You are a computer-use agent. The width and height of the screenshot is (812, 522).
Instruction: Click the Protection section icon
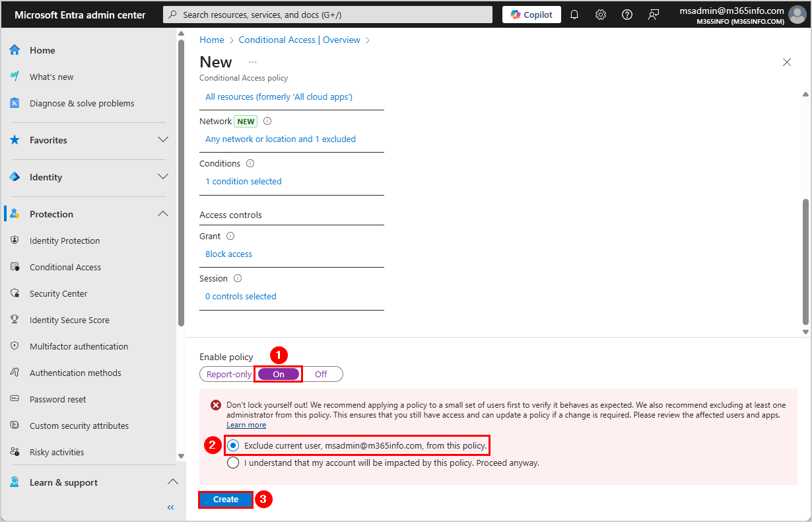[x=15, y=214]
